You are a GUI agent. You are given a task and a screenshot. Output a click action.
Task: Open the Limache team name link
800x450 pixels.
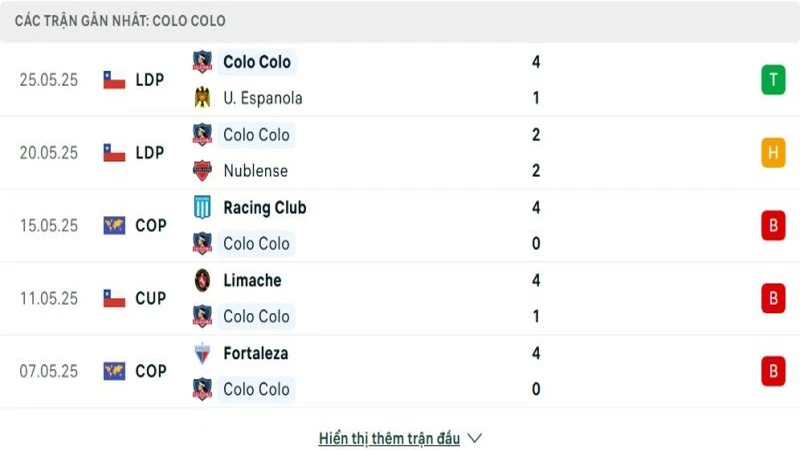click(x=252, y=280)
